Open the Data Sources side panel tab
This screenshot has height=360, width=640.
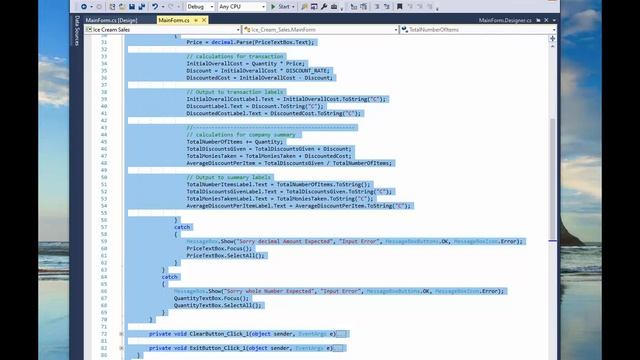pos(77,31)
